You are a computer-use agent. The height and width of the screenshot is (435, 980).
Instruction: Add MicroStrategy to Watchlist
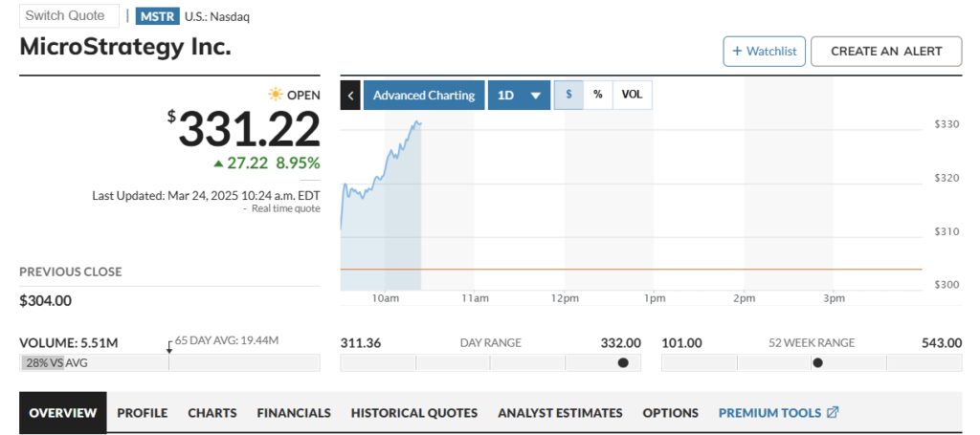pos(764,52)
